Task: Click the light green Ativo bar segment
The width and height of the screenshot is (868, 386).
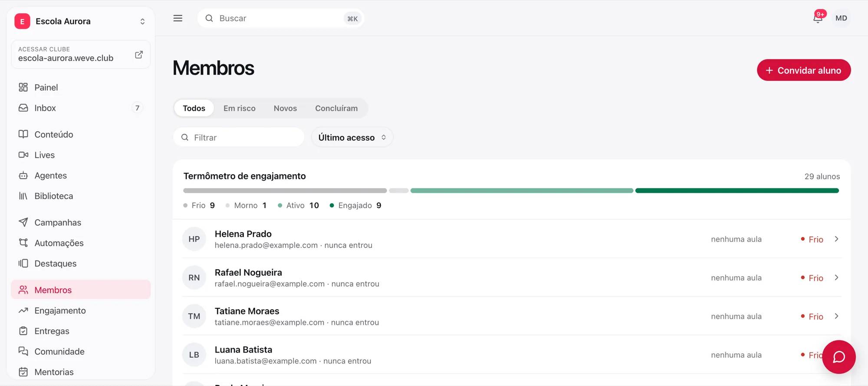Action: [522, 191]
